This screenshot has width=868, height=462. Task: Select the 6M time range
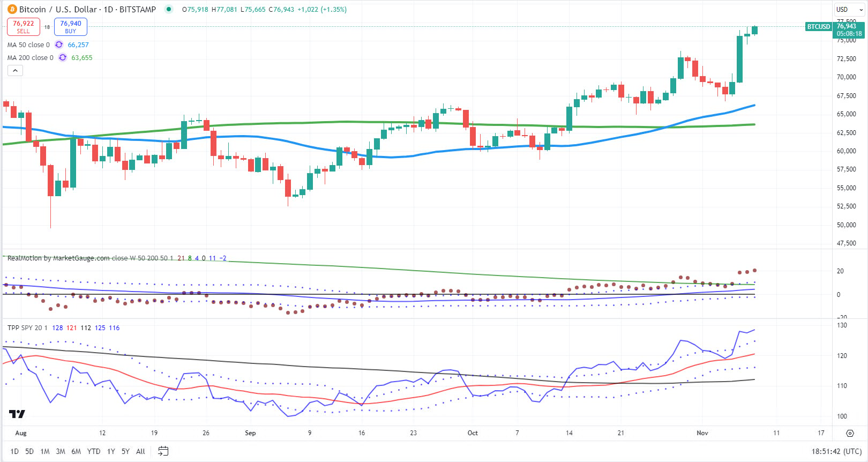76,451
